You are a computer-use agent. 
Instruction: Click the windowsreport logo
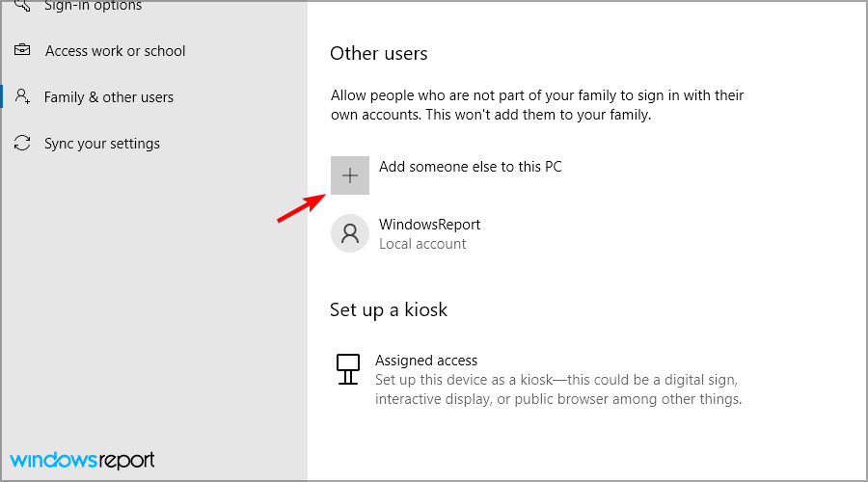[x=83, y=460]
